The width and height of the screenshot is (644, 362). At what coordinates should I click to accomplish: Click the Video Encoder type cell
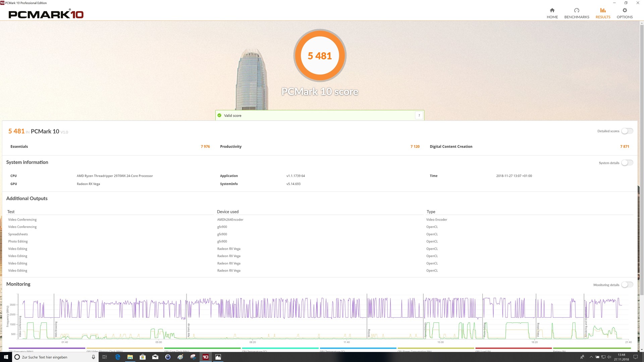(x=437, y=220)
